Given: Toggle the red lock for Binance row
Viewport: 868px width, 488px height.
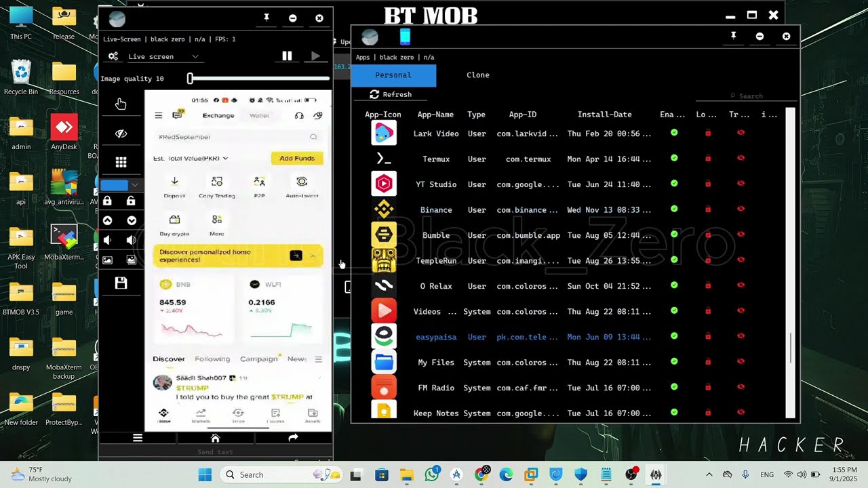Looking at the screenshot, I should coord(708,209).
